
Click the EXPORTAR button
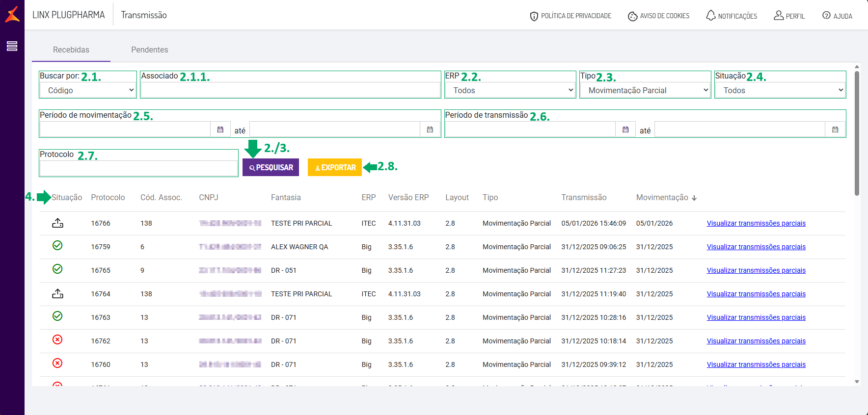tap(335, 167)
